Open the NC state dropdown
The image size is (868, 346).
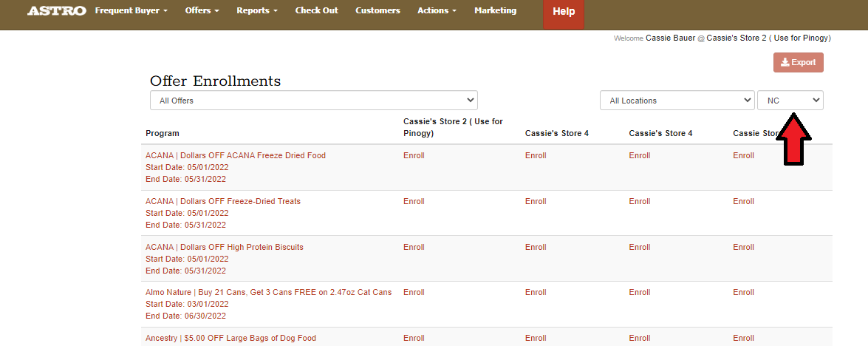790,101
